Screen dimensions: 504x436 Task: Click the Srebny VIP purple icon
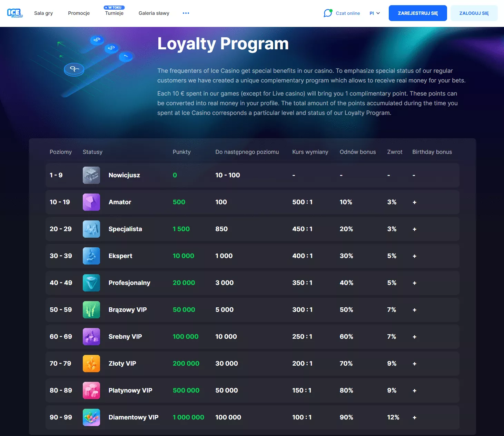91,337
